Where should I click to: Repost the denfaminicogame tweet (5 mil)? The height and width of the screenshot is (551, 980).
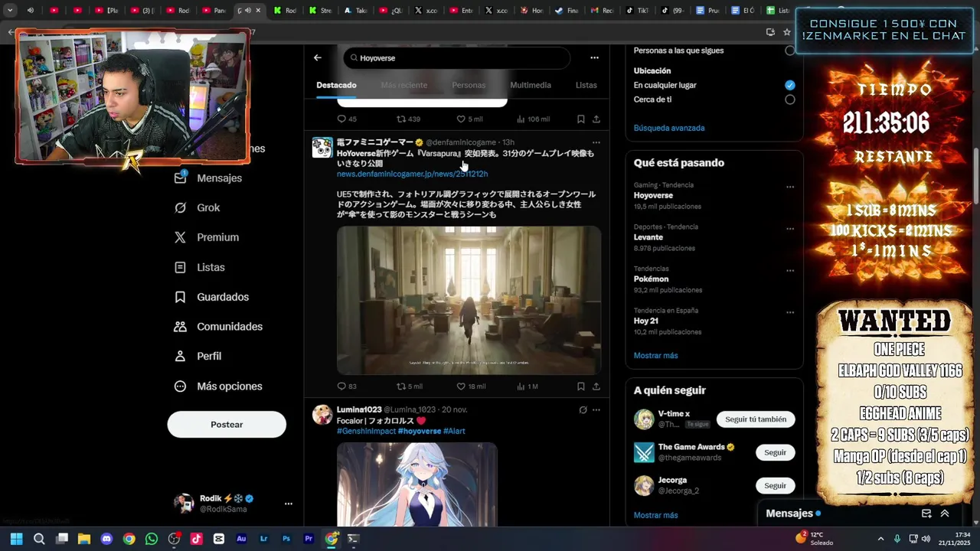pos(410,386)
